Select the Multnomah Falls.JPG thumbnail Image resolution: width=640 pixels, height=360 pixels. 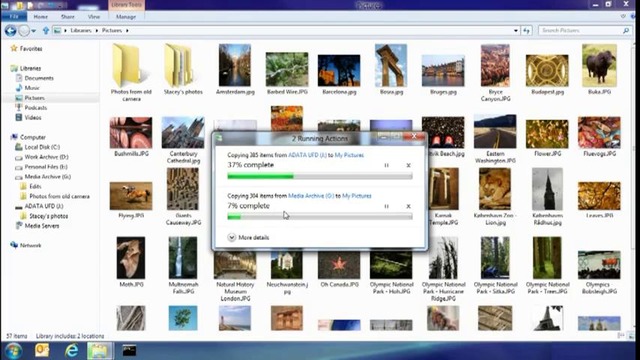click(x=183, y=258)
